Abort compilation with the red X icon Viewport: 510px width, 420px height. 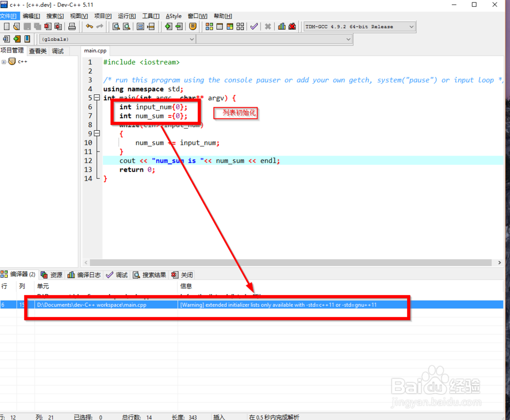pos(267,26)
